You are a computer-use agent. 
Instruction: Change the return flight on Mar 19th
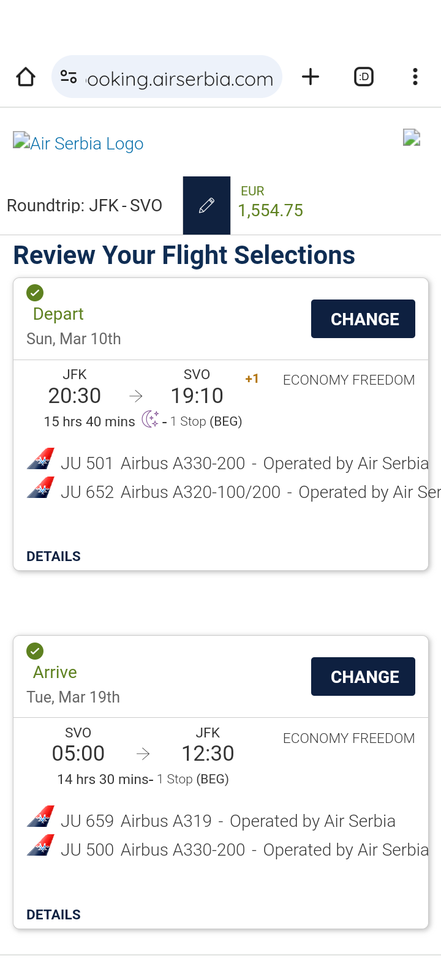pos(363,676)
